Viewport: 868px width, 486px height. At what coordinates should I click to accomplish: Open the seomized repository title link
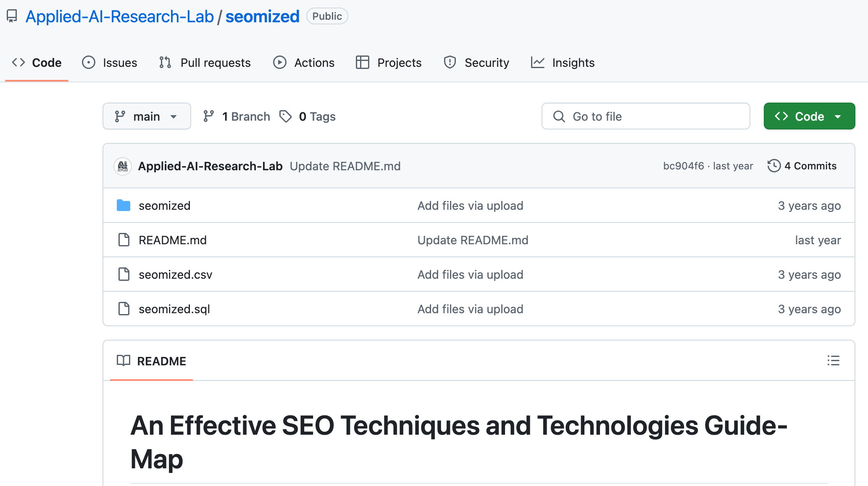click(x=263, y=16)
